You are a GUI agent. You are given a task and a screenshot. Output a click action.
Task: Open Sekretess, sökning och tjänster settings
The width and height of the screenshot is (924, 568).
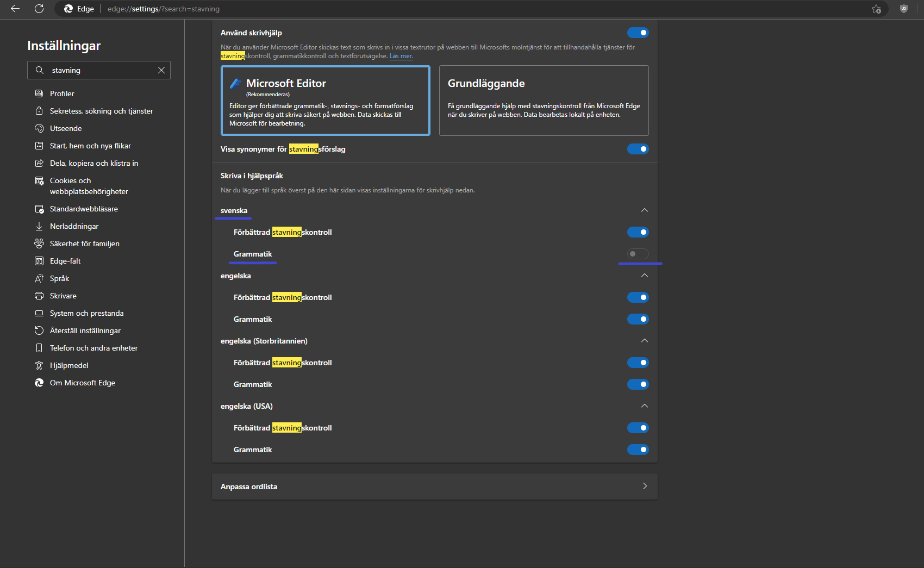pyautogui.click(x=102, y=111)
